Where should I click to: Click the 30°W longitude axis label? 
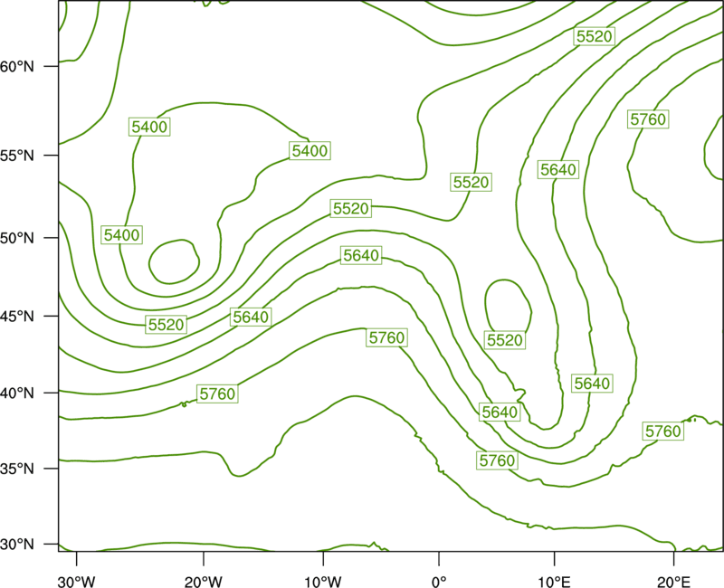coord(77,582)
